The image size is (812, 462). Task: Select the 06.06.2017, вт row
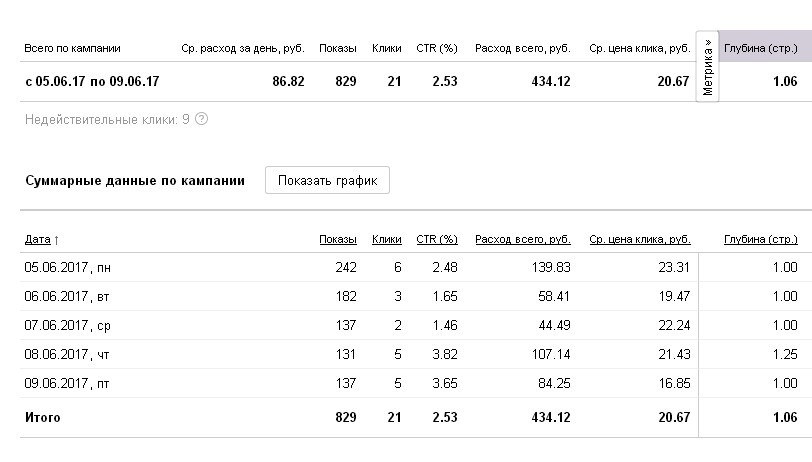(x=58, y=297)
